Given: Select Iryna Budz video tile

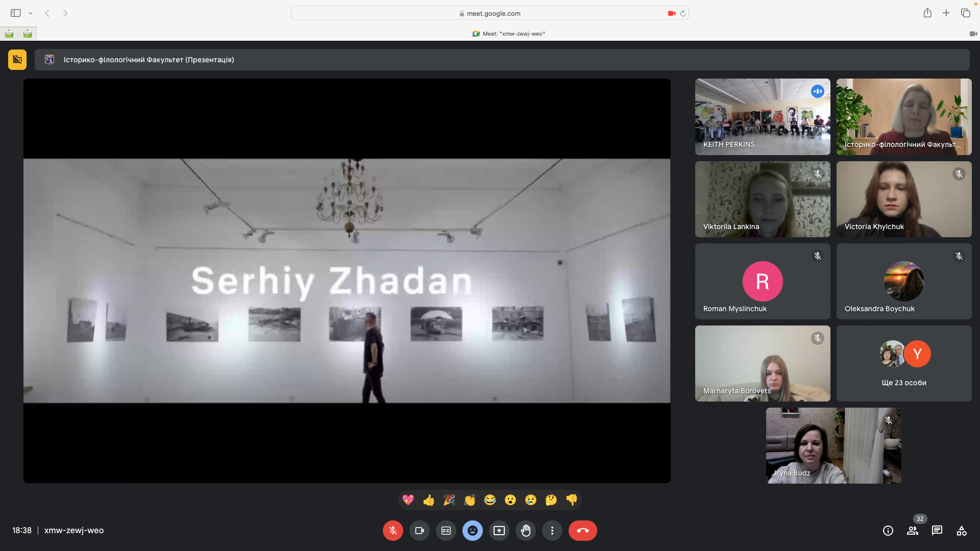Looking at the screenshot, I should (x=834, y=445).
